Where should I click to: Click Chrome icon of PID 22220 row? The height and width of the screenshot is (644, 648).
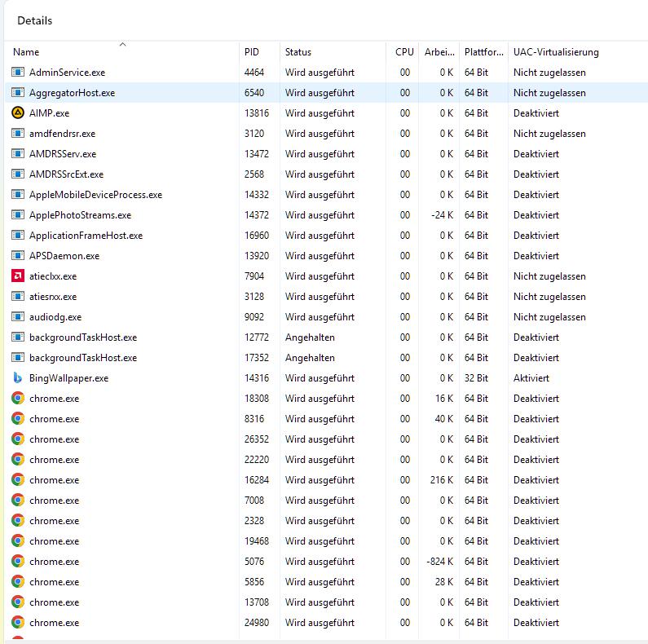click(x=18, y=459)
